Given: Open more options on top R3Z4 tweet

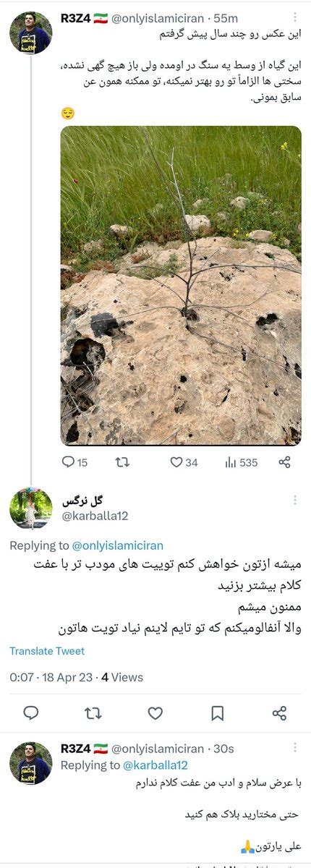Looking at the screenshot, I should (x=294, y=17).
